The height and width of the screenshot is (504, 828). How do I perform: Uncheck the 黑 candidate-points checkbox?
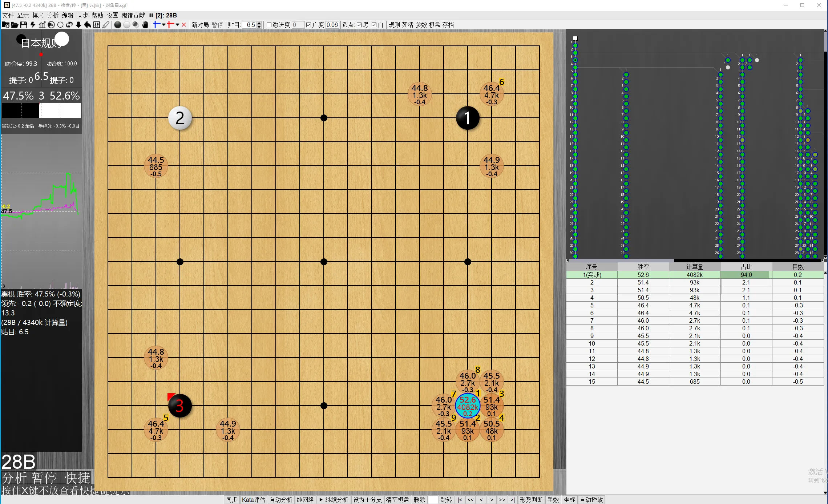359,25
